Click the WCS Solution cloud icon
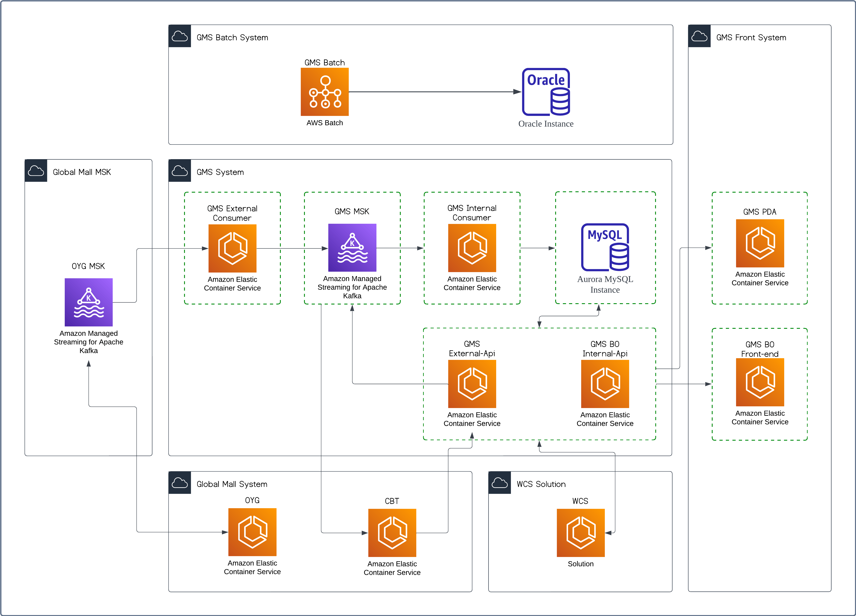Viewport: 856px width, 616px height. tap(500, 483)
